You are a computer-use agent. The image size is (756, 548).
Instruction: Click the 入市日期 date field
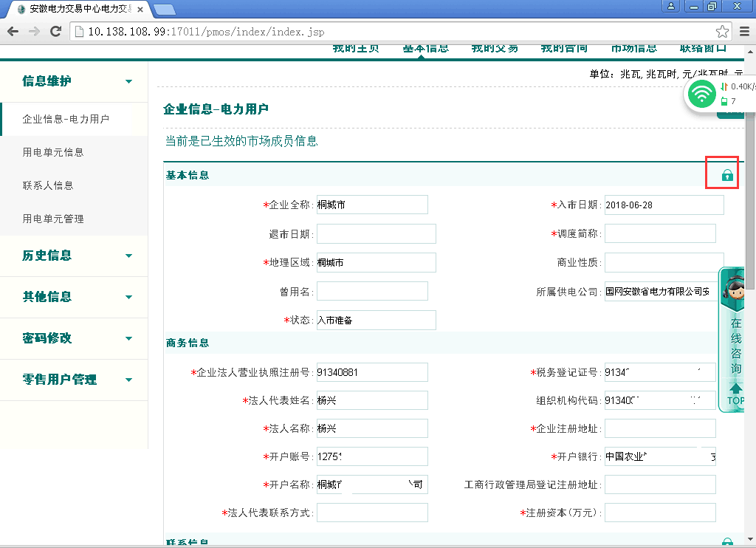[x=663, y=205]
